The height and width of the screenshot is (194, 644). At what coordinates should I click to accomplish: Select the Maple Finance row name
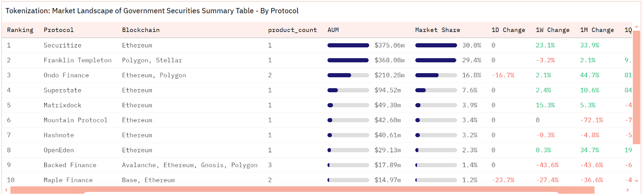pos(68,180)
